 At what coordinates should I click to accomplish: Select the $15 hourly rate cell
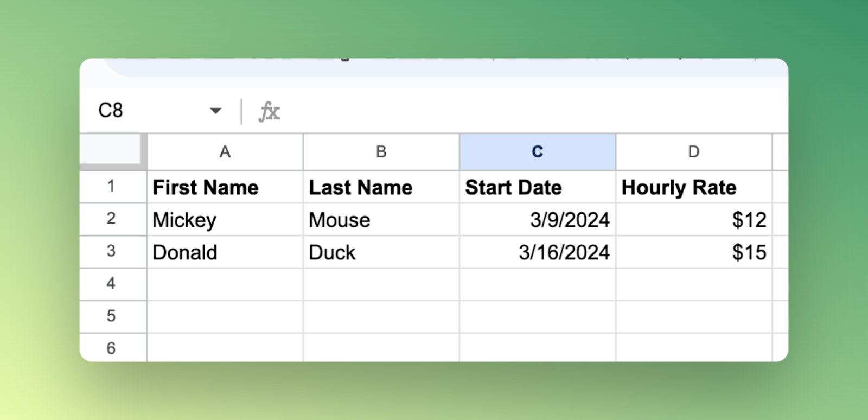694,252
